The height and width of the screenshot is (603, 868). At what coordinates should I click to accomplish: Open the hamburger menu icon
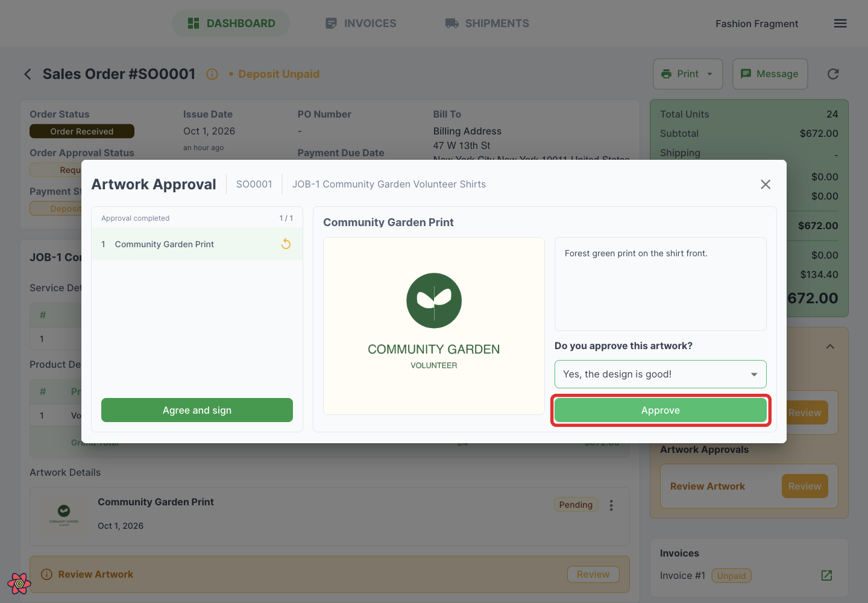(840, 24)
